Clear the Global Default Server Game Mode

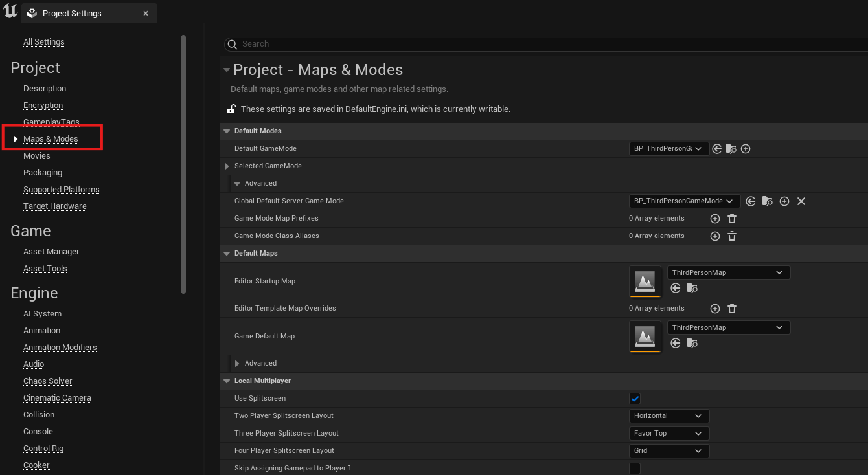pos(801,201)
